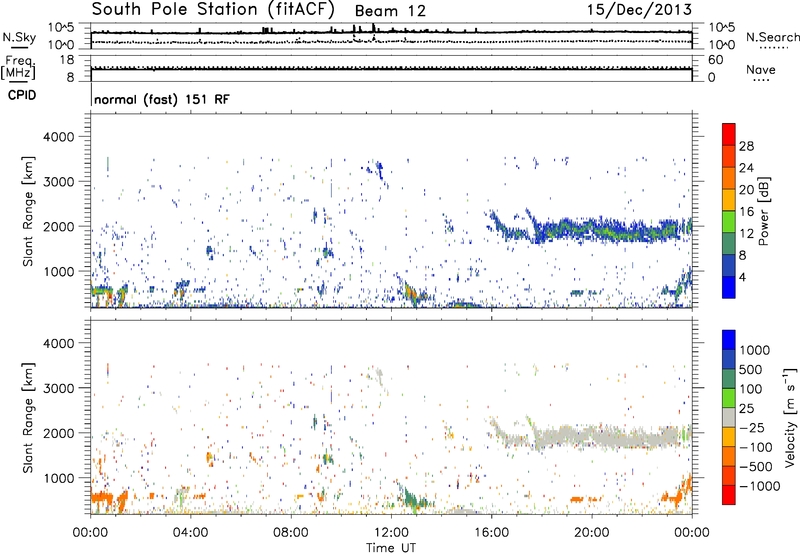800x554 pixels.
Task: Click the orange velocity patch at 500 km near 00:00 start
Action: coord(101,497)
